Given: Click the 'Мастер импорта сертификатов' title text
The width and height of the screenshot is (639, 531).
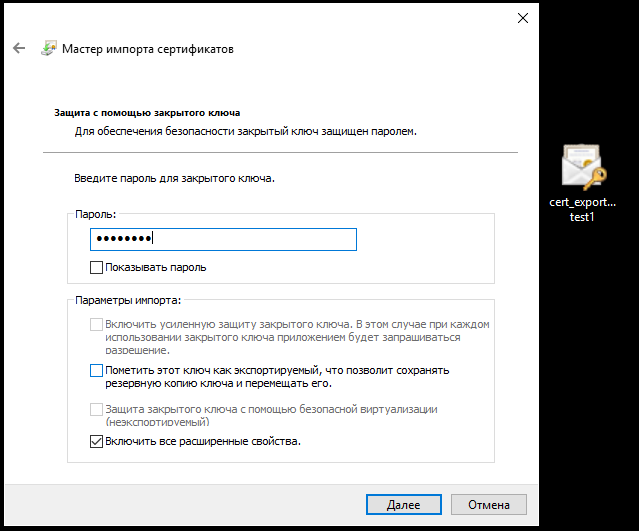Looking at the screenshot, I should tap(148, 49).
